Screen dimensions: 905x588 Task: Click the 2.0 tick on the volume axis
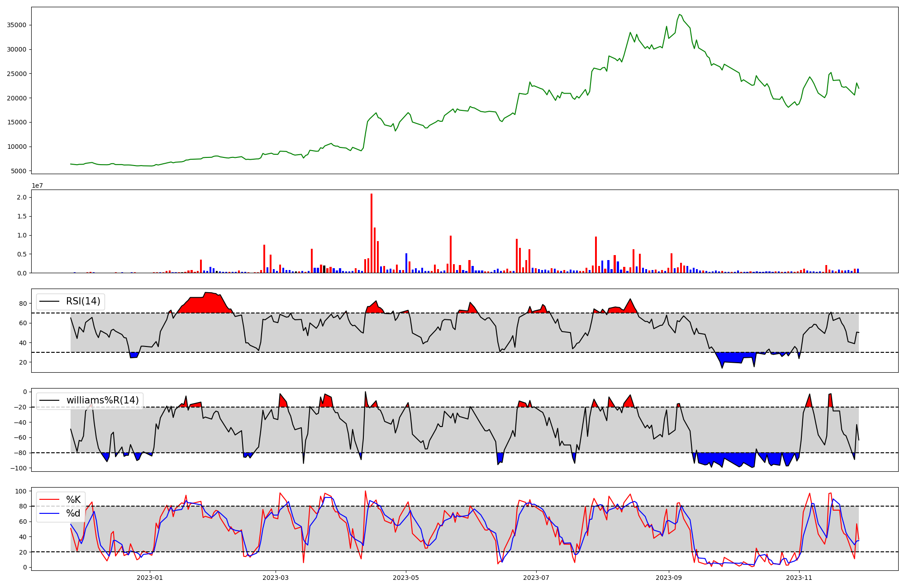(x=22, y=197)
